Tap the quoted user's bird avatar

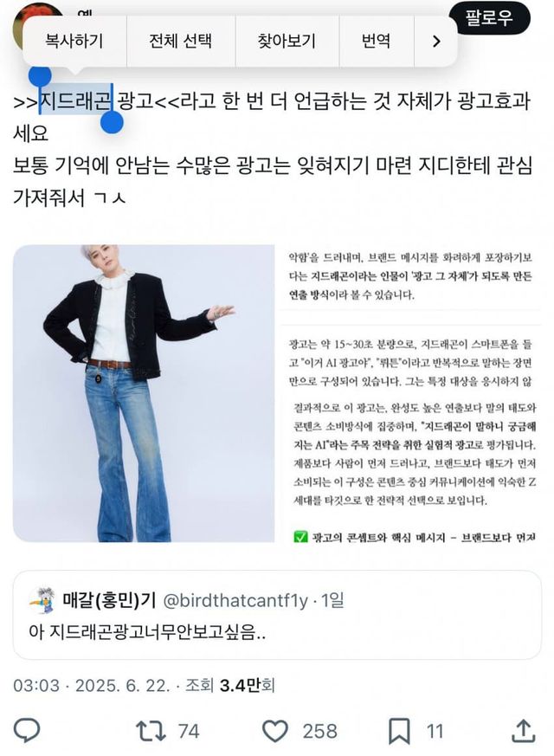(x=42, y=601)
